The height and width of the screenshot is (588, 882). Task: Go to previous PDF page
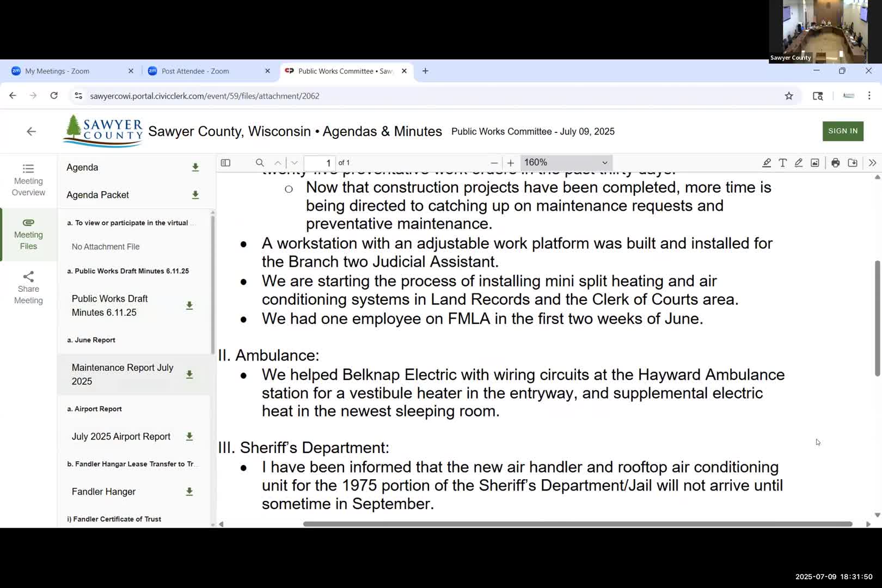click(278, 163)
